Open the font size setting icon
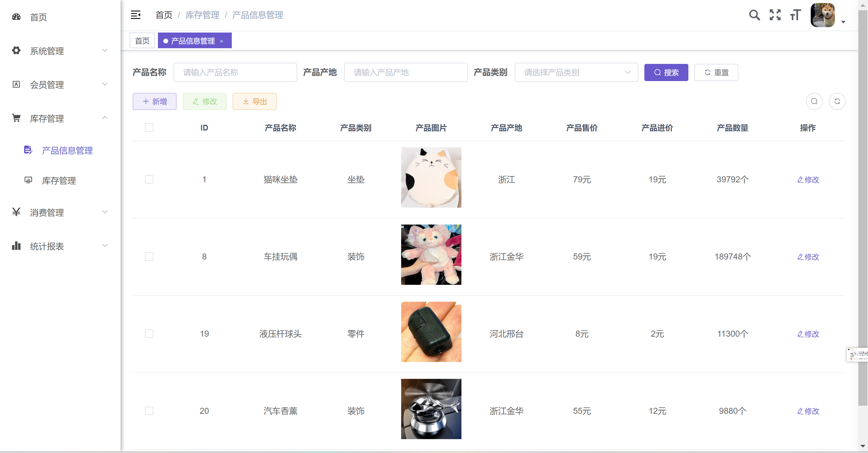The height and width of the screenshot is (453, 868). coord(795,15)
